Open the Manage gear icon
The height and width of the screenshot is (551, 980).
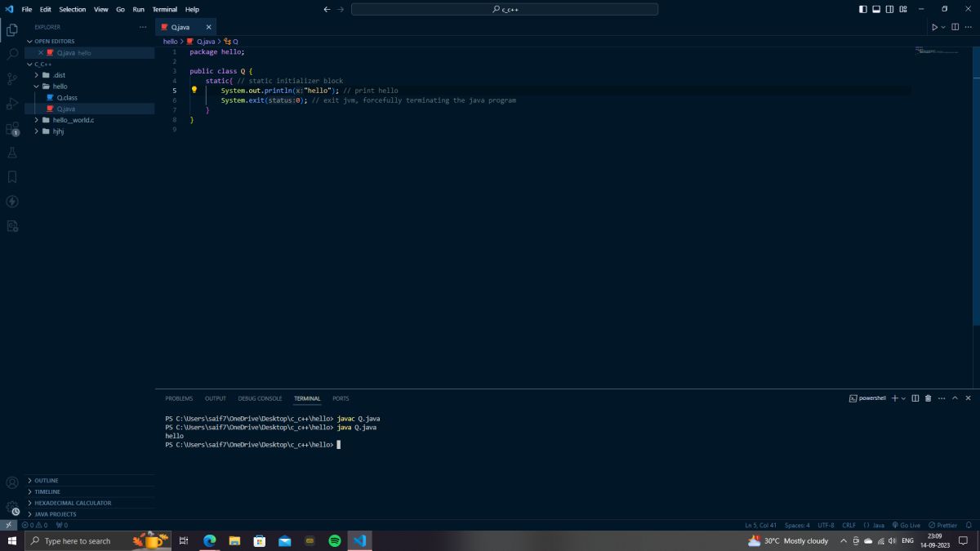coord(12,507)
